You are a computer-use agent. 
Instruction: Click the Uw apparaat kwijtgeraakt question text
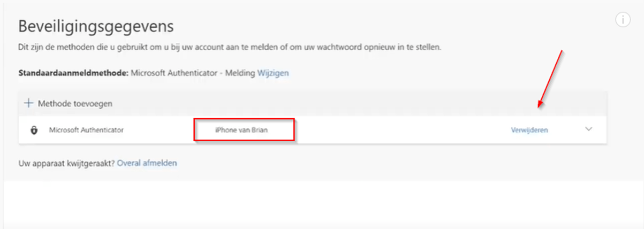pos(67,163)
